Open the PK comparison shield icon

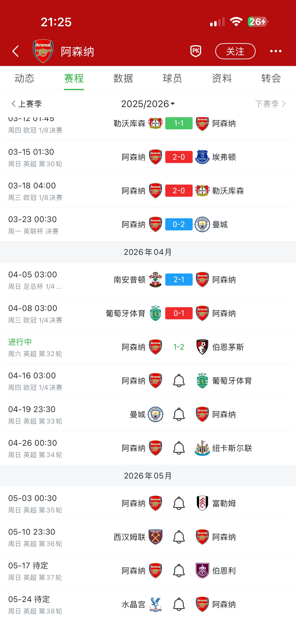click(x=196, y=51)
